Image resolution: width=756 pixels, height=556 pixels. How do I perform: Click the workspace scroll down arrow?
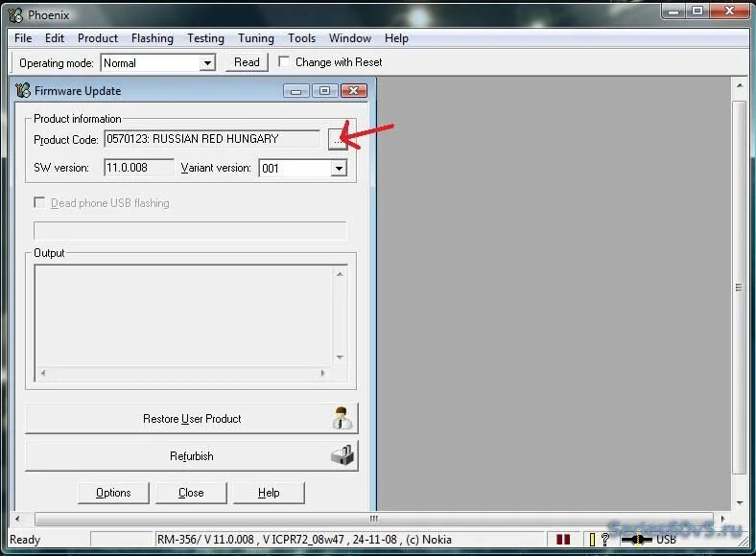(740, 503)
